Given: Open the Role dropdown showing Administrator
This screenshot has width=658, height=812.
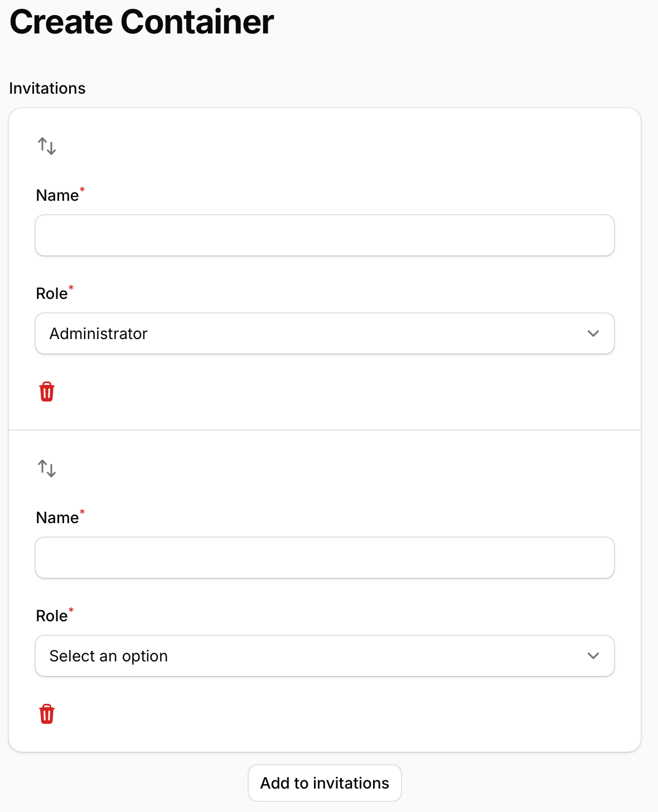Looking at the screenshot, I should click(x=325, y=333).
